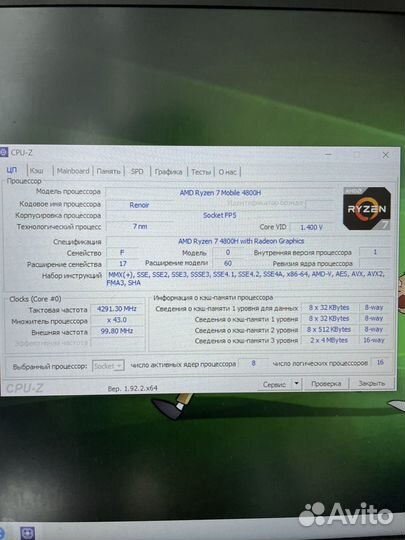Screen dimensions: 405x540
Task: Open the SPD tab
Action: (137, 171)
